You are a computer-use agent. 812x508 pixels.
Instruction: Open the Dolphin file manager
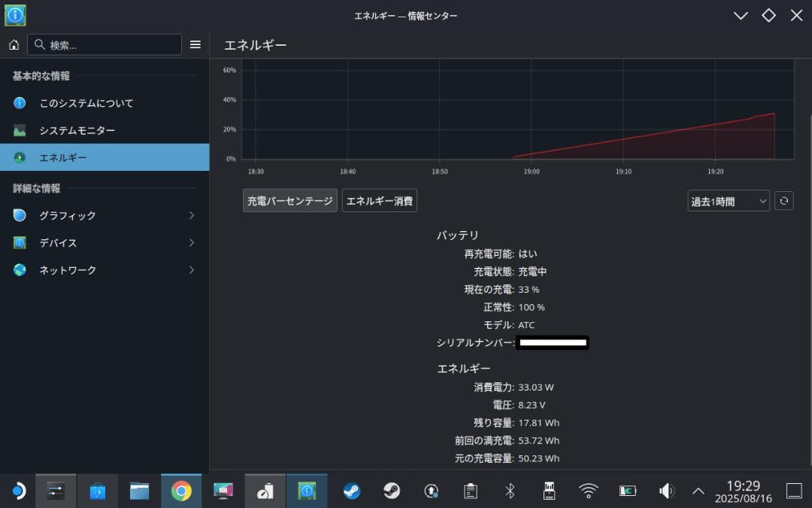[139, 490]
